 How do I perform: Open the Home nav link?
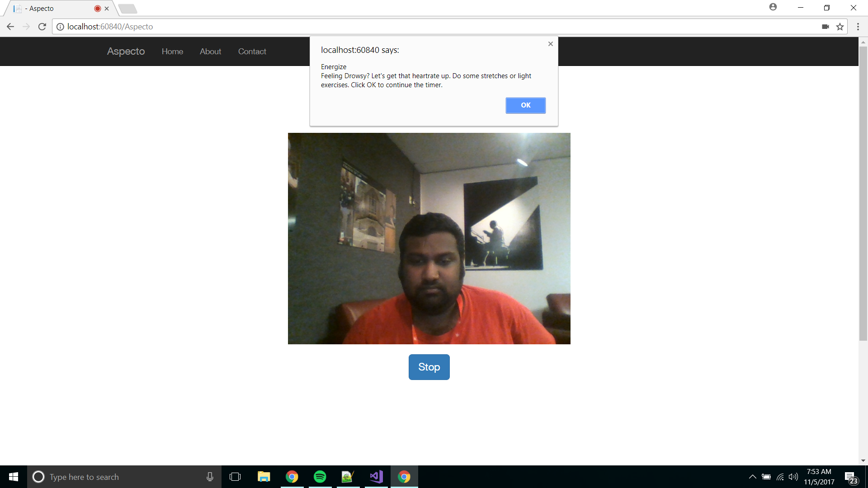172,52
